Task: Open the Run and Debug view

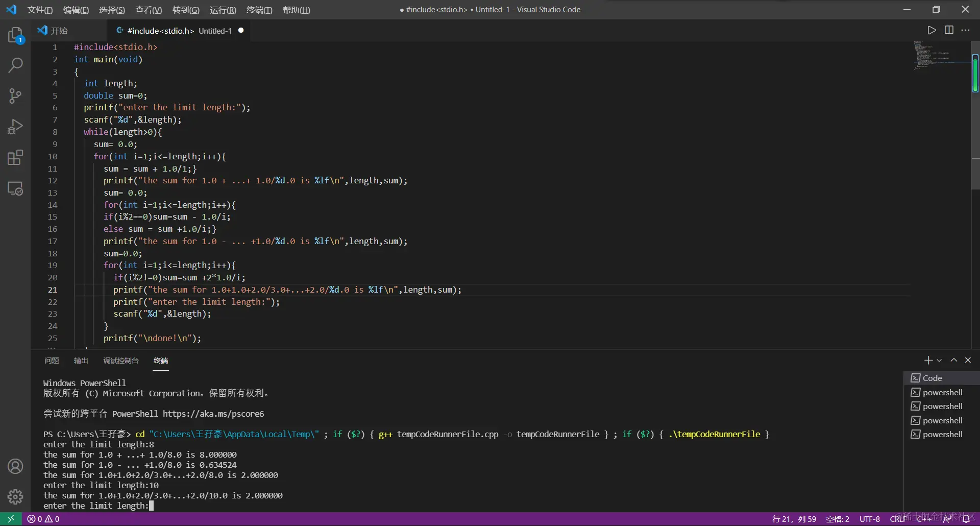Action: [15, 127]
